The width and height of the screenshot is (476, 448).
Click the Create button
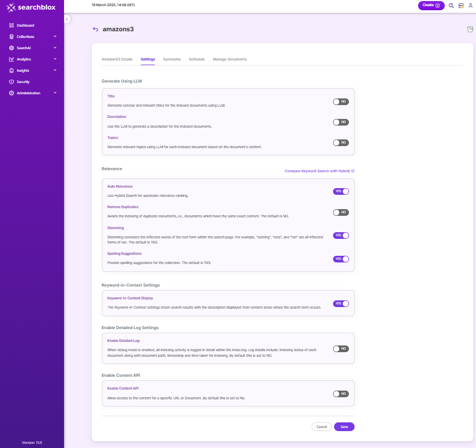tap(431, 6)
